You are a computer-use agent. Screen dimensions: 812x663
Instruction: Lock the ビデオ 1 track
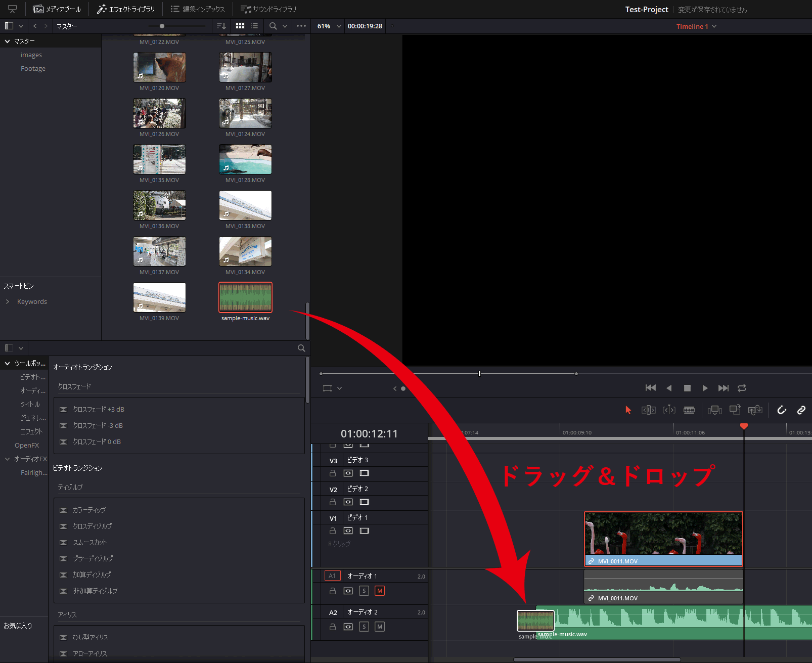[x=333, y=531]
